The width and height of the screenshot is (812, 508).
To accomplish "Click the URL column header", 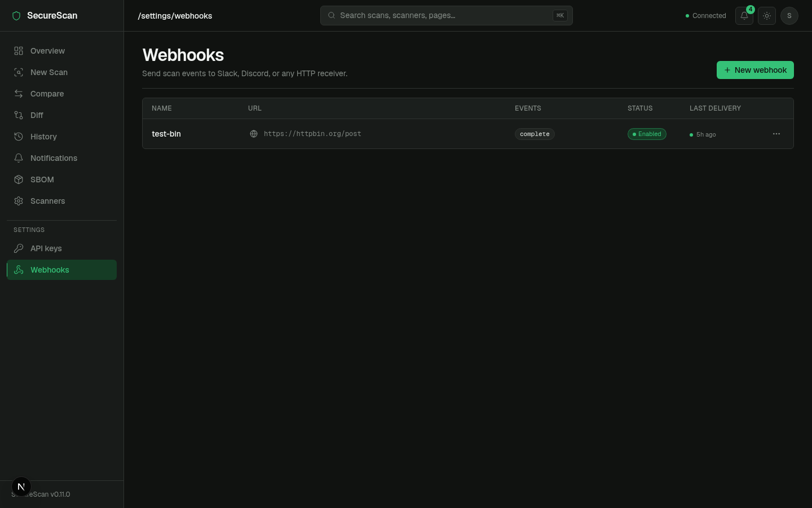I will point(255,108).
